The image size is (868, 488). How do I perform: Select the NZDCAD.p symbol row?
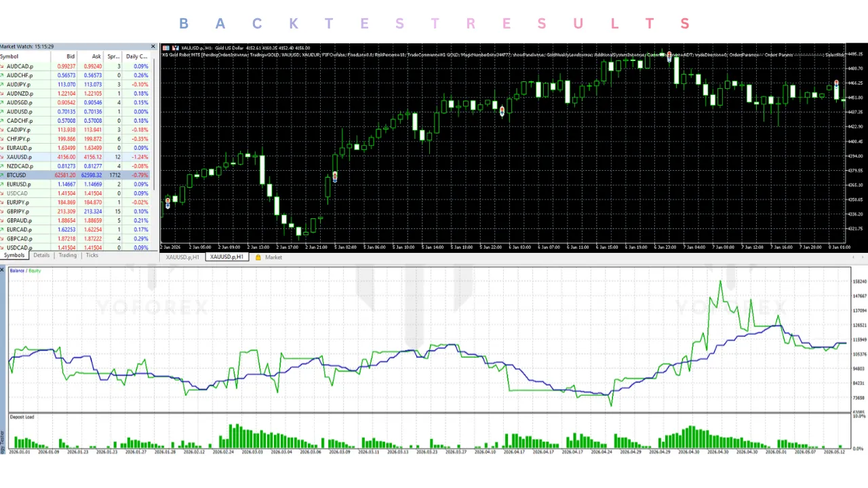click(x=75, y=166)
